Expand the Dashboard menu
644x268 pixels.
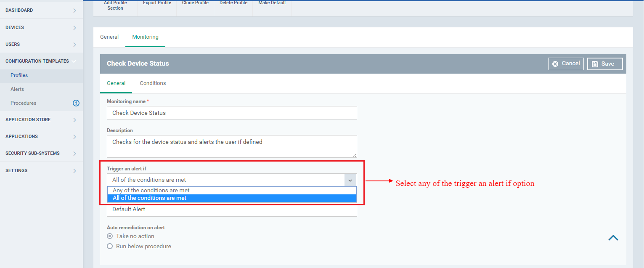pos(41,10)
